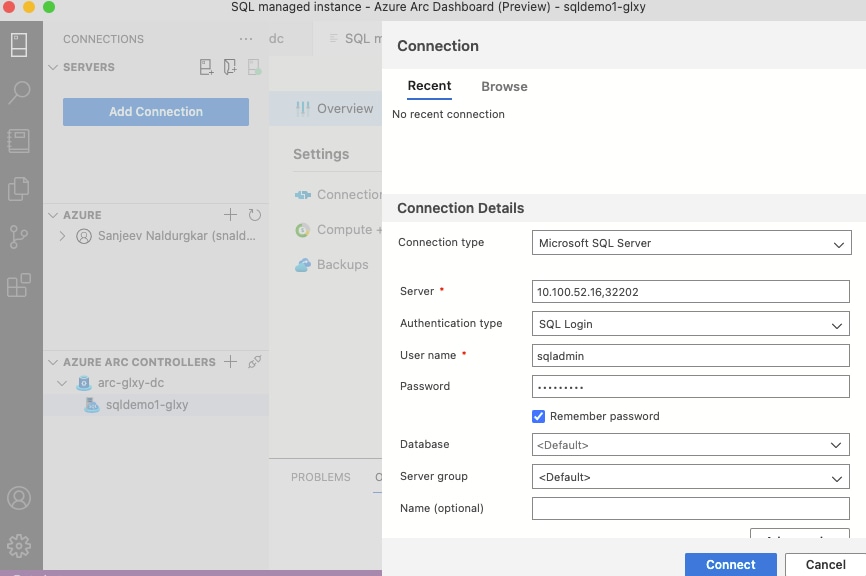Screen dimensions: 866x576
Task: Click Show Active Connections icon in Servers
Action: pos(254,67)
